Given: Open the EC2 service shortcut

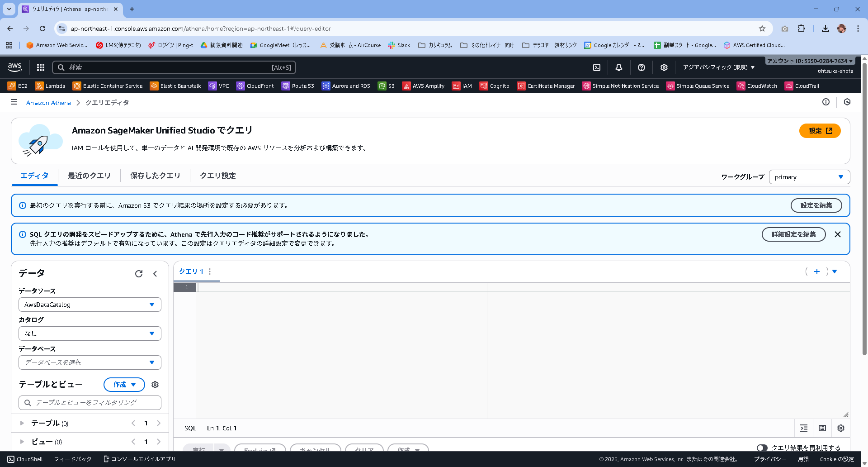Looking at the screenshot, I should tap(18, 86).
